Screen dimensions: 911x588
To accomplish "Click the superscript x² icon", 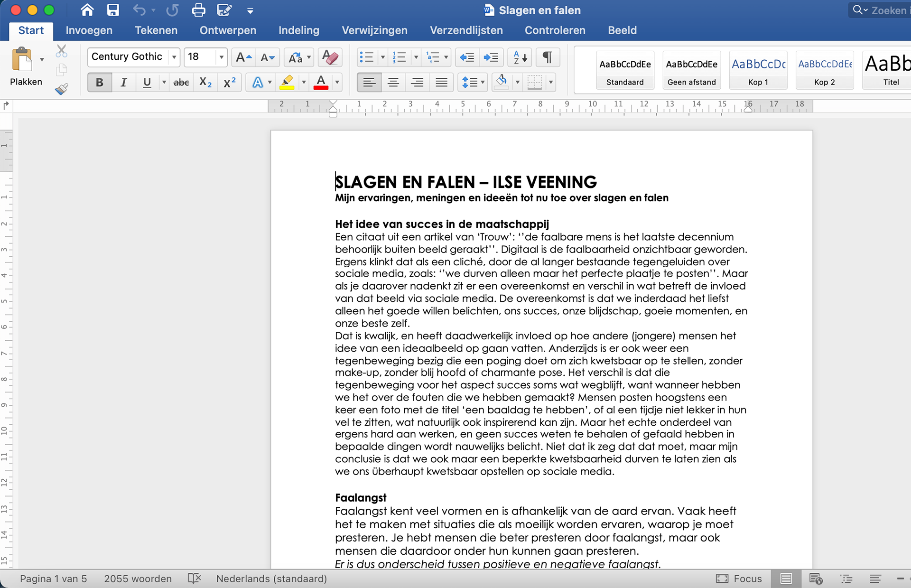I will 230,82.
